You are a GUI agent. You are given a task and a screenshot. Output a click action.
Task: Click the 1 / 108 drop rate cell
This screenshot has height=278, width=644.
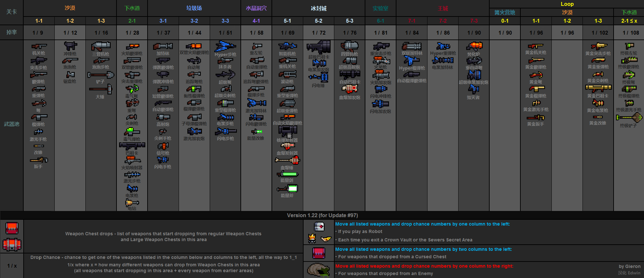click(x=629, y=33)
